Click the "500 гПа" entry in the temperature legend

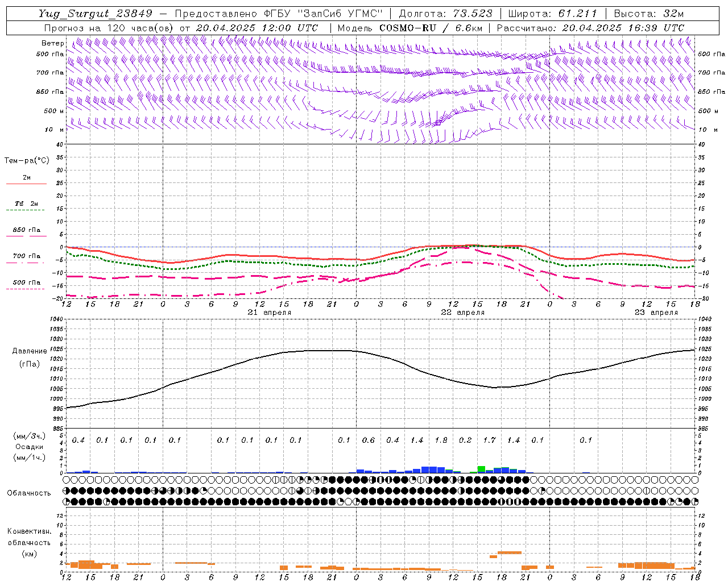pyautogui.click(x=26, y=282)
